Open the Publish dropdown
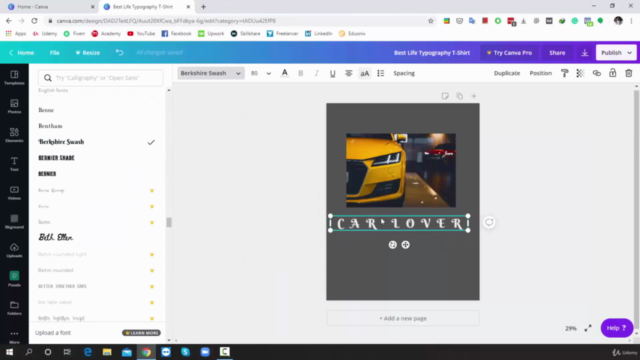Screen dimensions: 640x360 616,53
